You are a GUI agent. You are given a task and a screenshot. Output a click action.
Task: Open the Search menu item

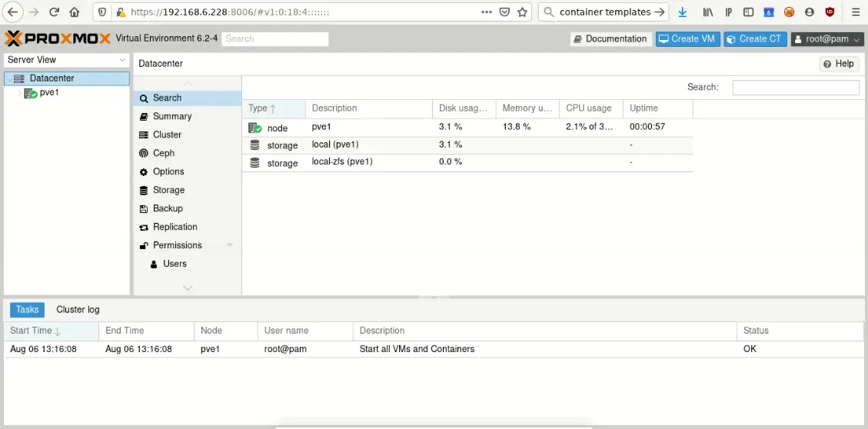click(188, 98)
